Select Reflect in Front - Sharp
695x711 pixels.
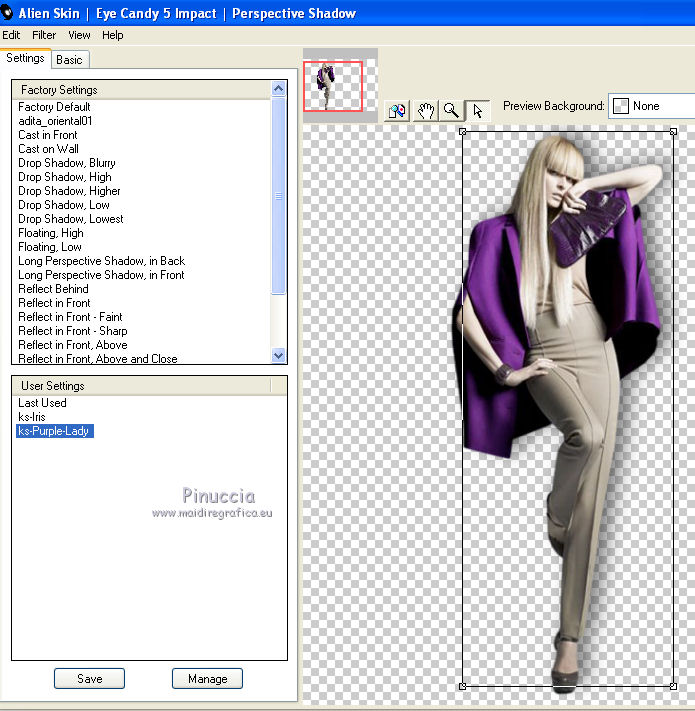pyautogui.click(x=73, y=331)
